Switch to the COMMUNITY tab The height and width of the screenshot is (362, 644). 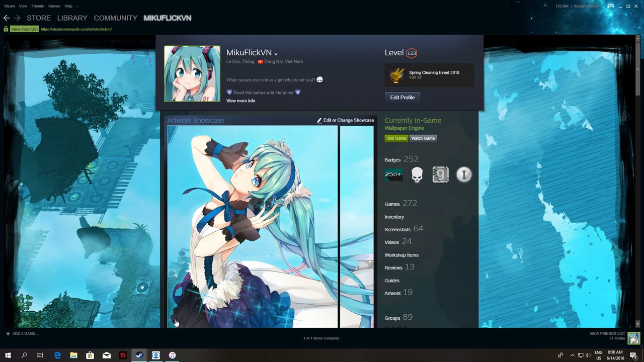click(115, 18)
